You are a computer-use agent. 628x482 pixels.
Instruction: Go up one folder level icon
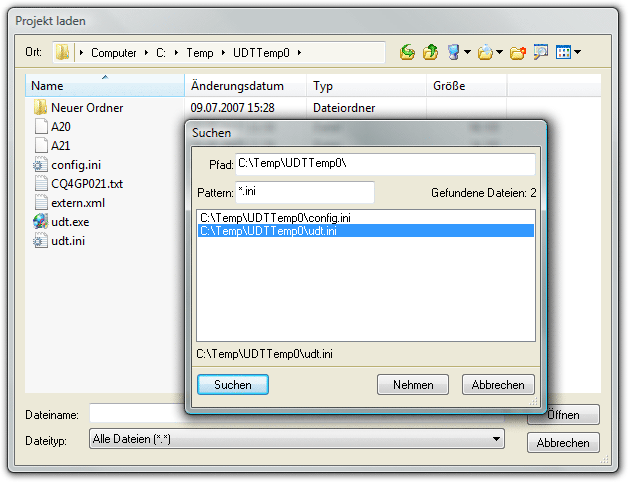[430, 52]
